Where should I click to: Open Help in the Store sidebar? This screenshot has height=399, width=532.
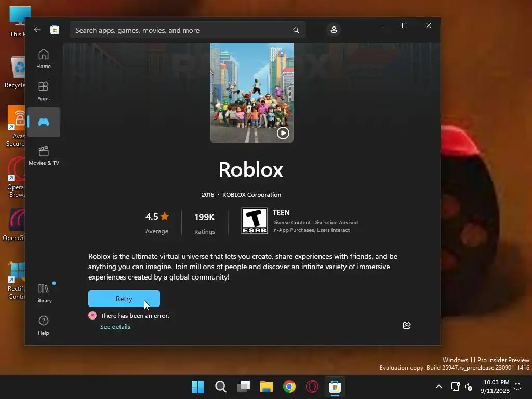pyautogui.click(x=44, y=325)
